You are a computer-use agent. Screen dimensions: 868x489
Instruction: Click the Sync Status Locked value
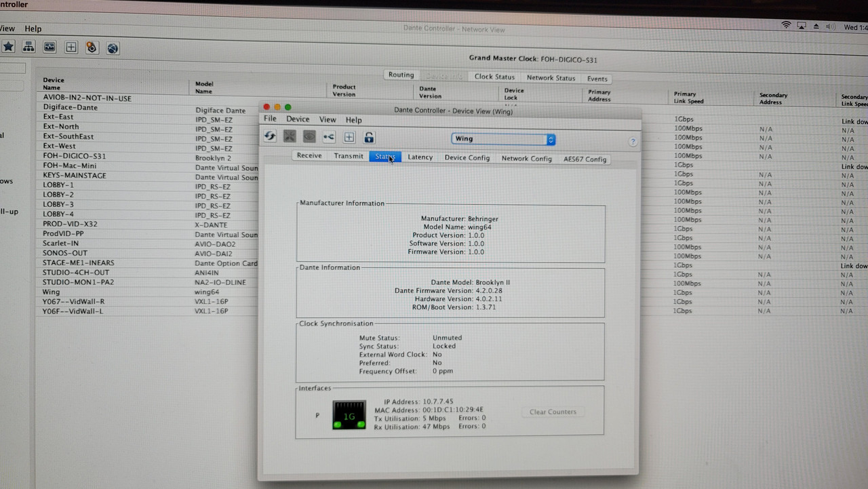click(x=444, y=346)
